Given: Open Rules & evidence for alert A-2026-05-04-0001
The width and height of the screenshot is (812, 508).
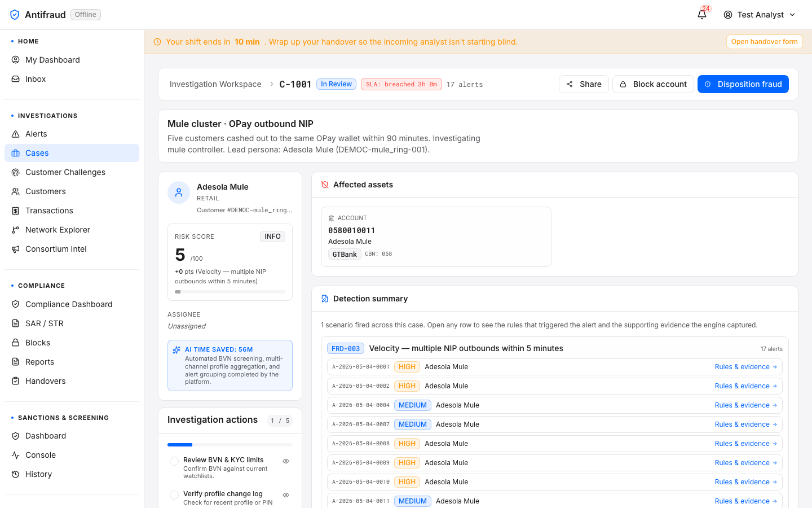Looking at the screenshot, I should [x=746, y=367].
